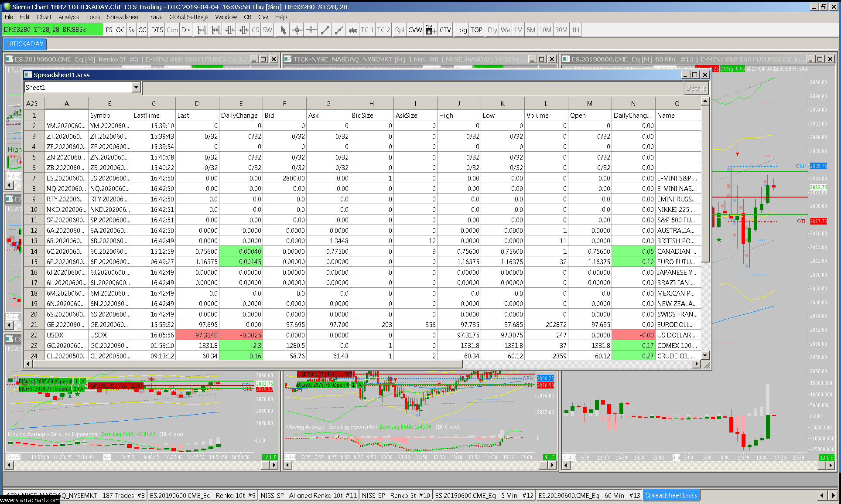Image resolution: width=841 pixels, height=504 pixels.
Task: Click the A25 cell reference box
Action: click(x=32, y=104)
